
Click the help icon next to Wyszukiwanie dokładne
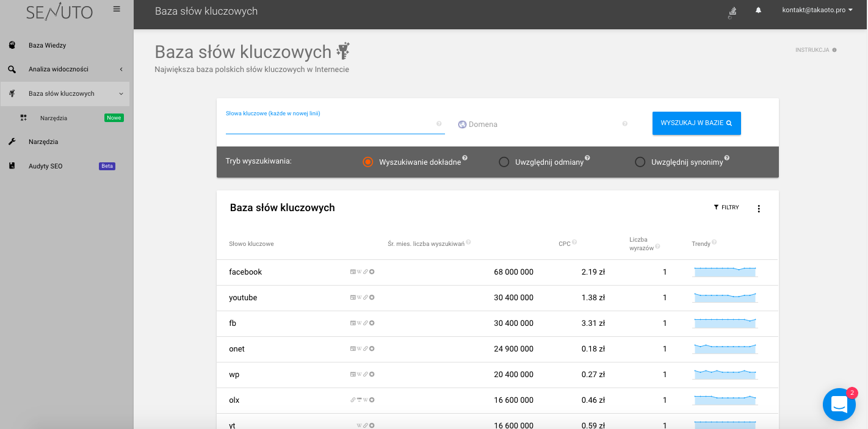click(x=465, y=158)
